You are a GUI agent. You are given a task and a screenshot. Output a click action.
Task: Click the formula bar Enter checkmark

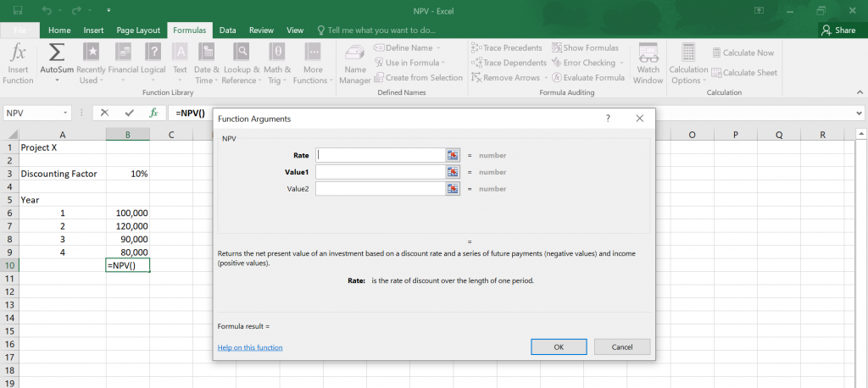tap(130, 113)
